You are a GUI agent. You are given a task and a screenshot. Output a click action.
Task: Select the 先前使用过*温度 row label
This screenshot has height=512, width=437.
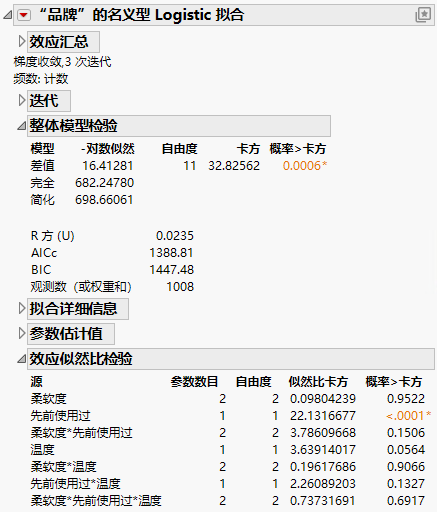[75, 484]
